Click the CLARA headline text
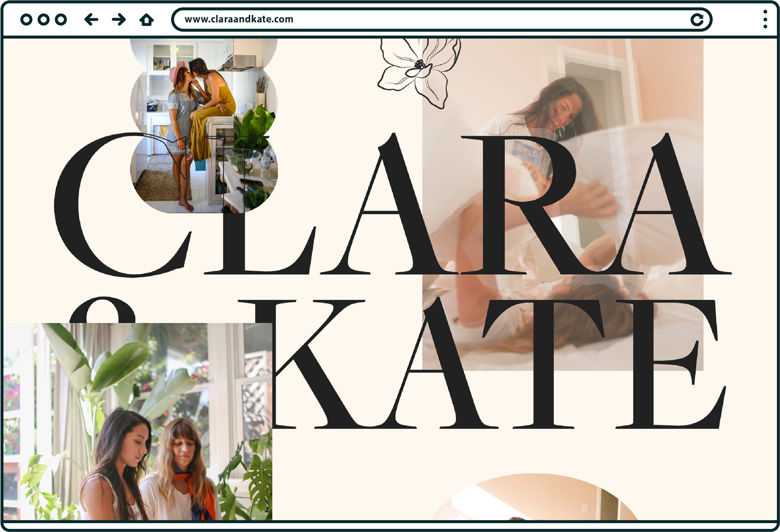This screenshot has height=532, width=780. 393,204
